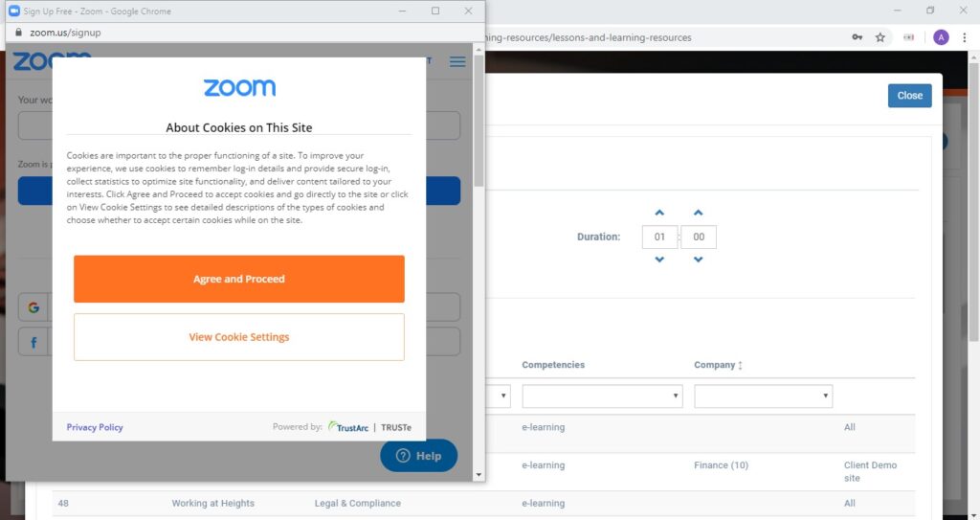The width and height of the screenshot is (980, 520).
Task: Click Agree and Proceed on cookie dialog
Action: click(238, 279)
